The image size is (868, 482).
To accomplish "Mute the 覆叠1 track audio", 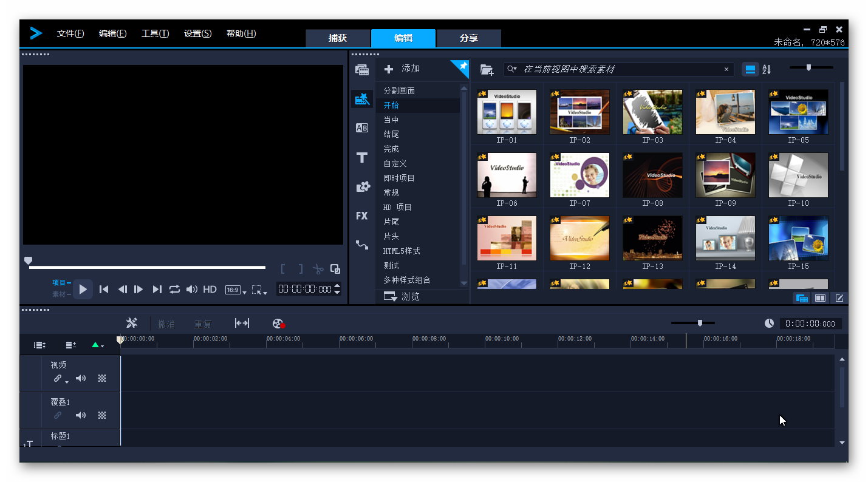I will (x=81, y=415).
